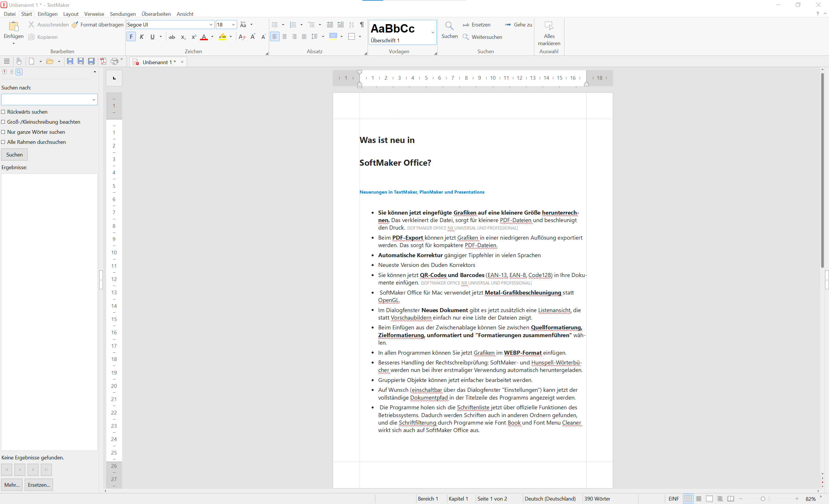Export document as PDF icon

[103, 62]
